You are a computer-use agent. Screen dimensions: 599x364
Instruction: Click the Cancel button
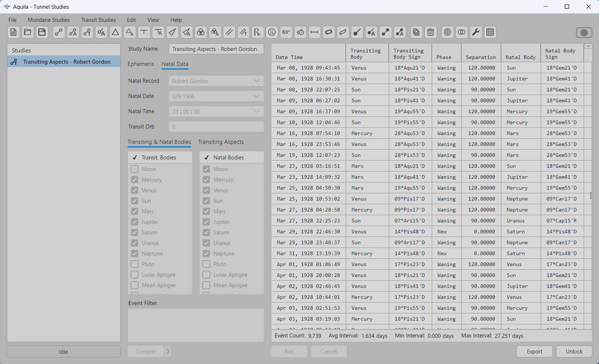pos(329,352)
